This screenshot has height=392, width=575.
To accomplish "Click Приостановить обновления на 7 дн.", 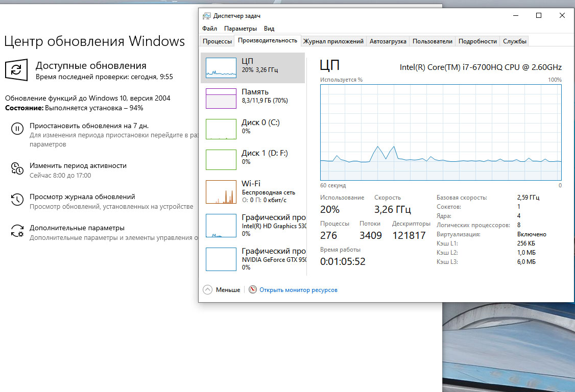I will point(89,126).
